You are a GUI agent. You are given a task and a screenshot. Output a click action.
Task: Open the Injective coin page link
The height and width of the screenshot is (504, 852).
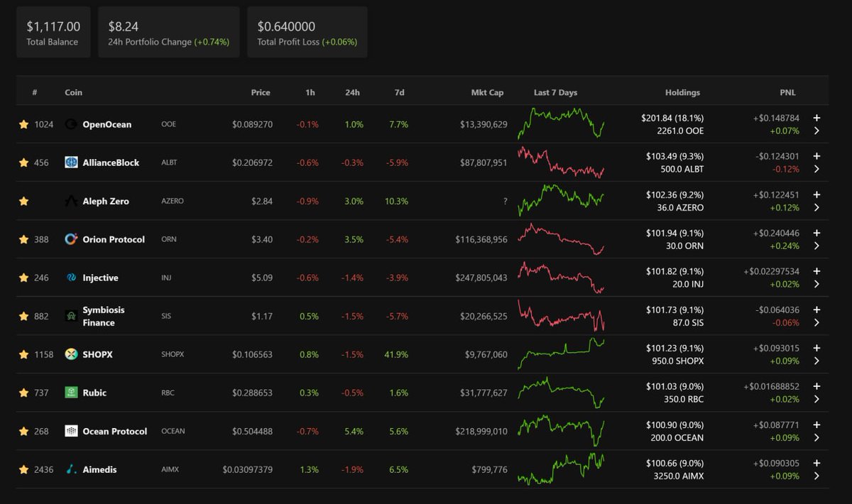click(x=100, y=278)
